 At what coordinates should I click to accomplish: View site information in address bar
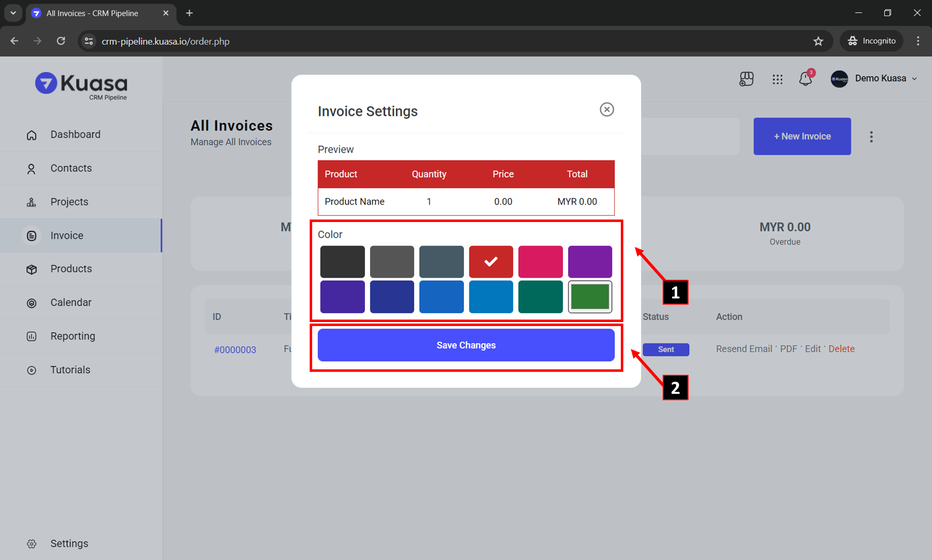pyautogui.click(x=89, y=41)
